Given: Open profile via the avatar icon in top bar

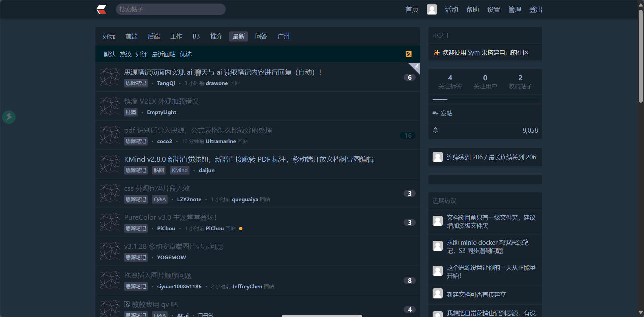Looking at the screenshot, I should 432,9.
